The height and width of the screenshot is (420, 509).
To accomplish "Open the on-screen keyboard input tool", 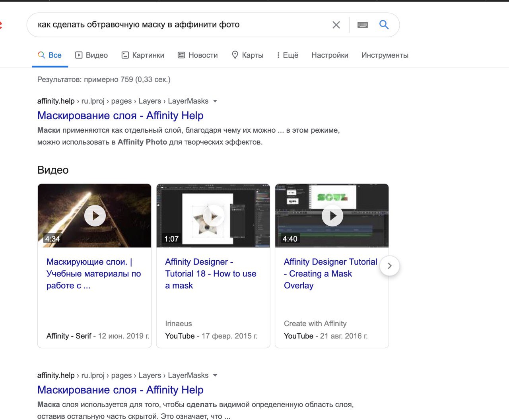I will 363,25.
